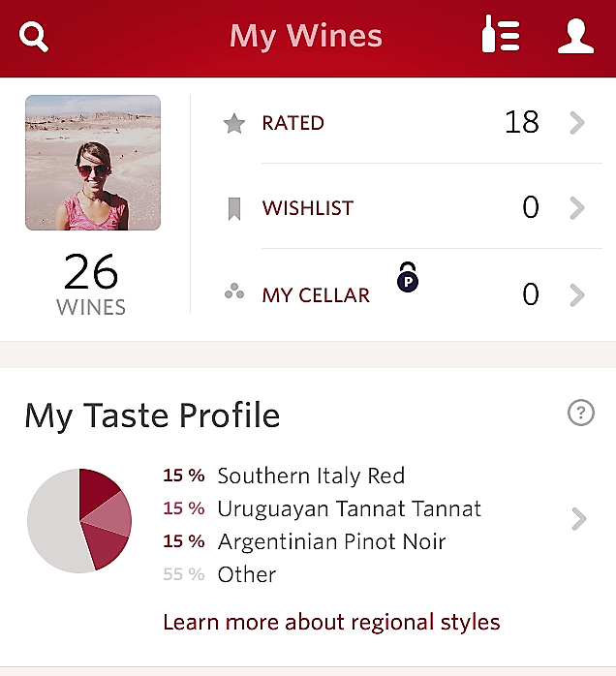Tap the taste profile pie chart

coord(79,520)
